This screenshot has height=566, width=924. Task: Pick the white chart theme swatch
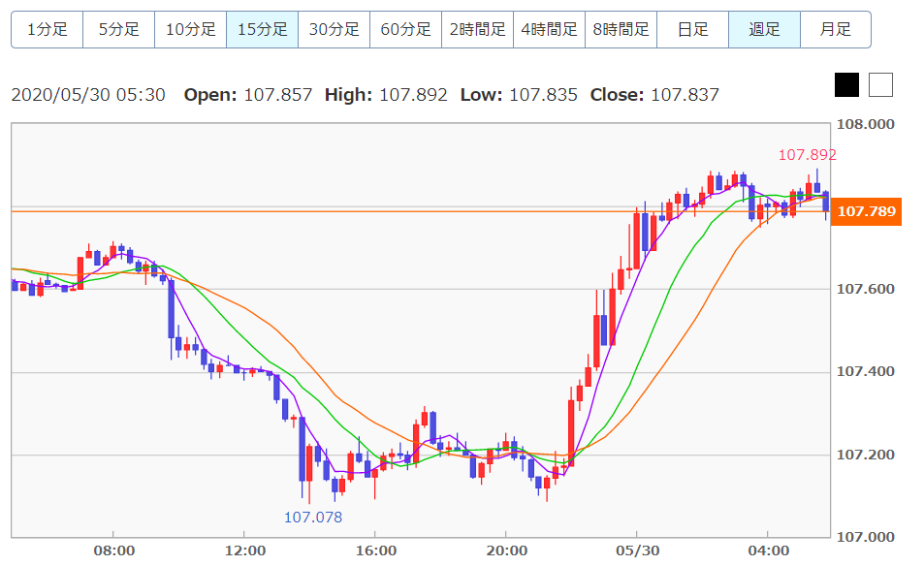point(880,85)
